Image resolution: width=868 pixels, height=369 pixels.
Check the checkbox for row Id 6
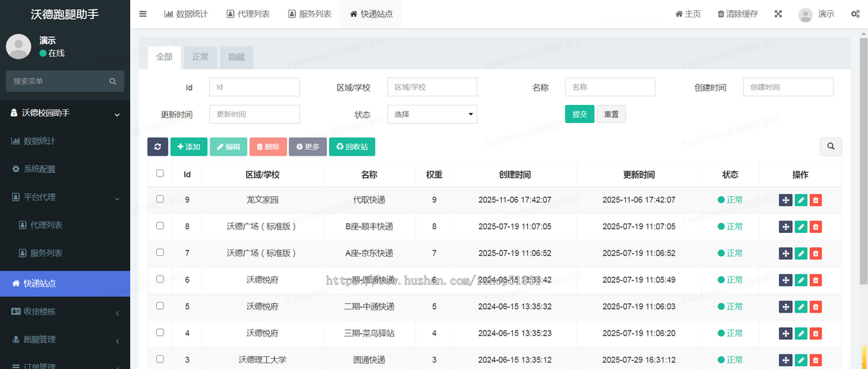[160, 279]
